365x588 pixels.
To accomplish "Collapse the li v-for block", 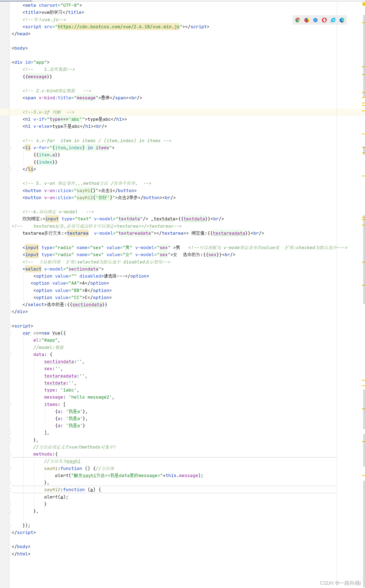I will (x=9, y=148).
